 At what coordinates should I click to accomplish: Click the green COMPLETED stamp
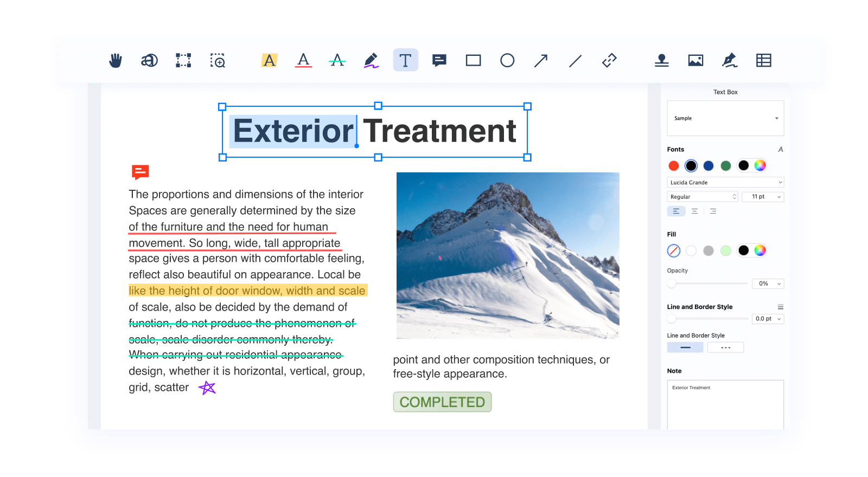coord(442,402)
